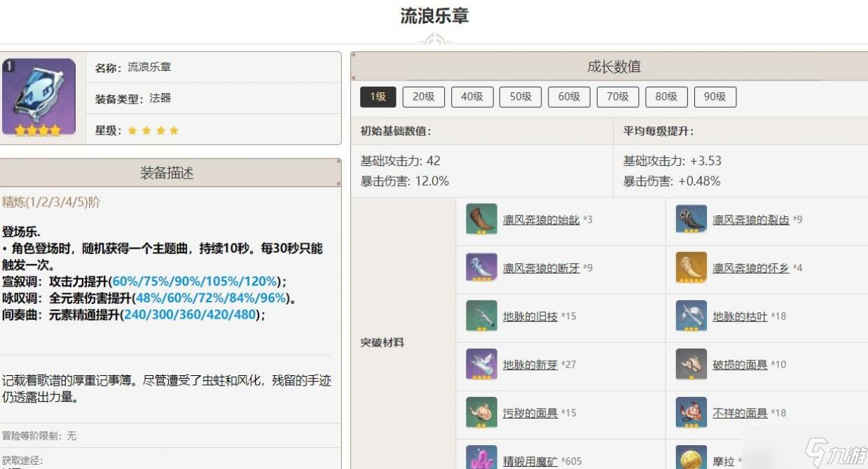Screen dimensions: 868x469
Task: Switch to the 60级 level tab
Action: 569,97
